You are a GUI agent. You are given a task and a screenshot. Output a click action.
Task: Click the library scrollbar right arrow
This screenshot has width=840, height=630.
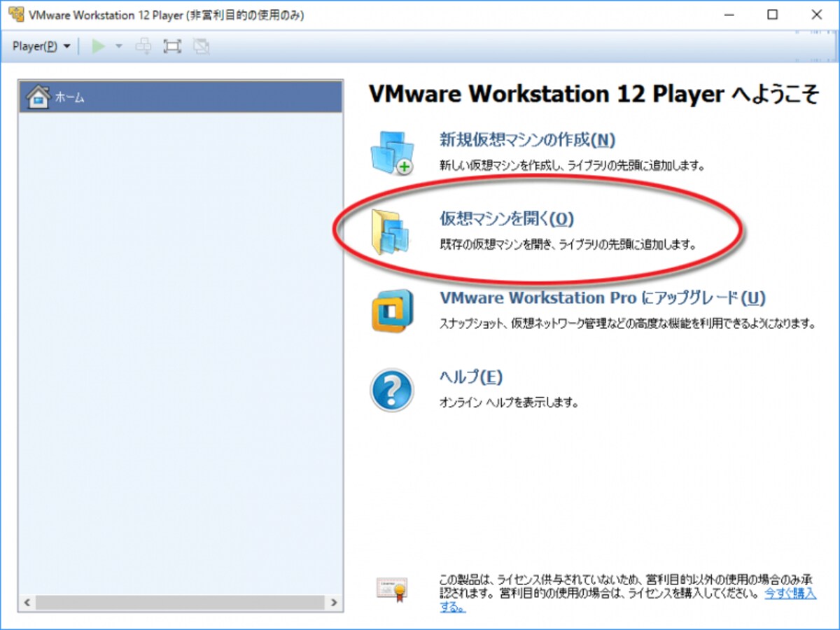tap(334, 602)
